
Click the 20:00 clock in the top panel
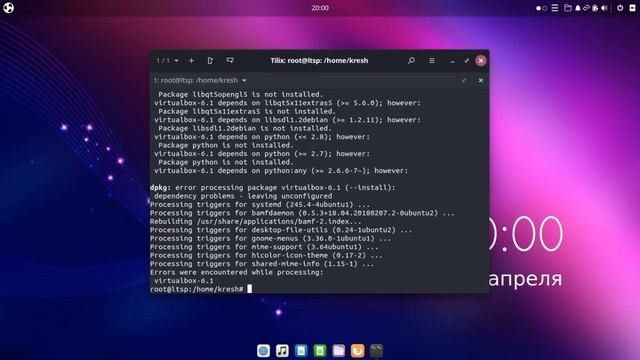pyautogui.click(x=320, y=8)
